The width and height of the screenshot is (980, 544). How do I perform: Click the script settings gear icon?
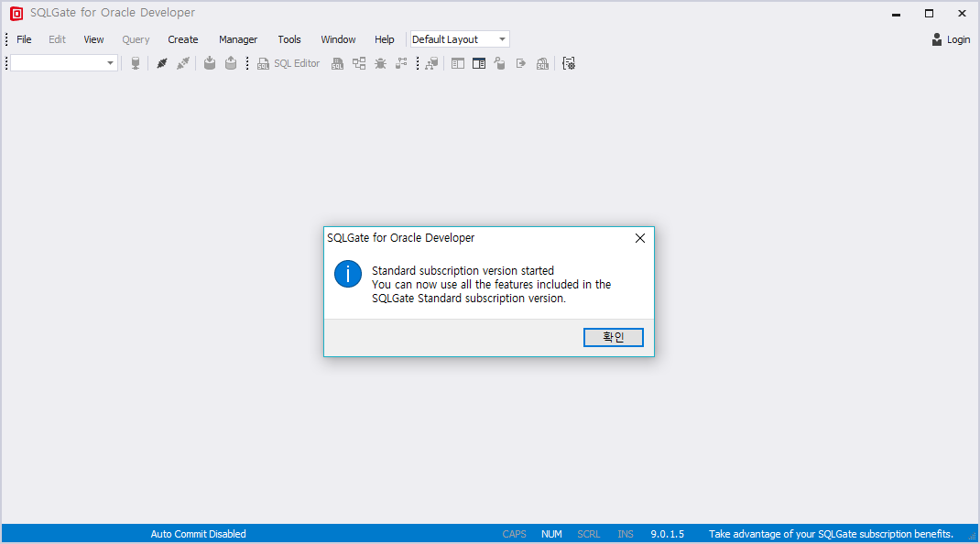click(x=569, y=63)
